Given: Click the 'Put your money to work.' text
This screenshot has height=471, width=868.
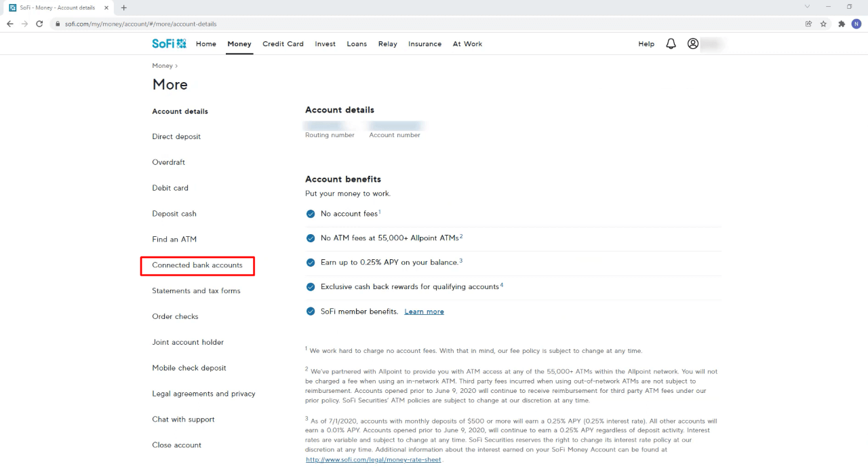Looking at the screenshot, I should tap(348, 193).
